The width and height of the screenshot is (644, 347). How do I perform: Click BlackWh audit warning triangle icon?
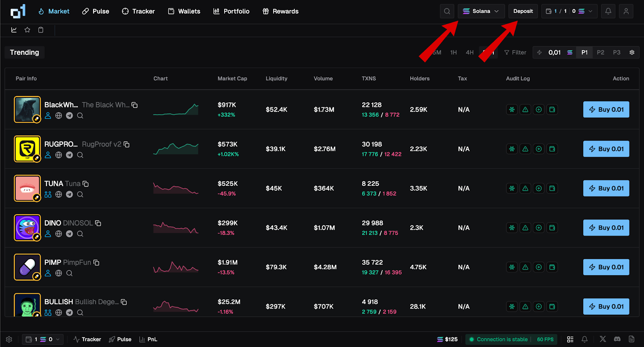tap(525, 110)
